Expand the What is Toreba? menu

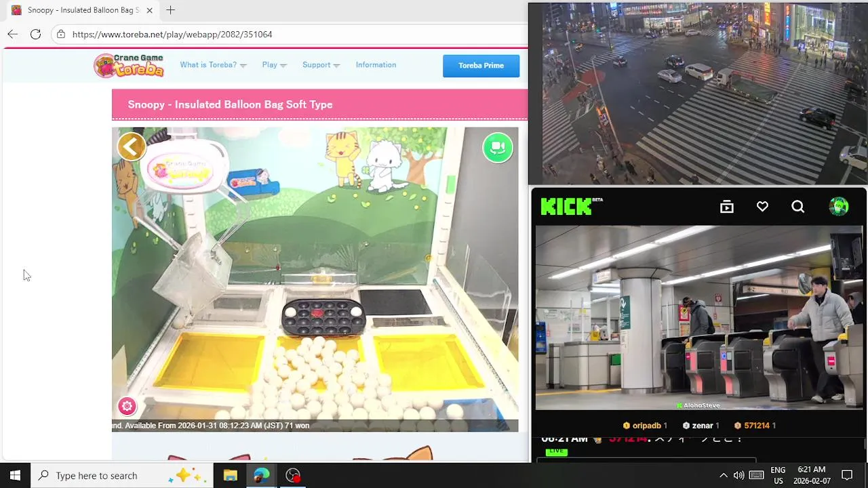(213, 65)
